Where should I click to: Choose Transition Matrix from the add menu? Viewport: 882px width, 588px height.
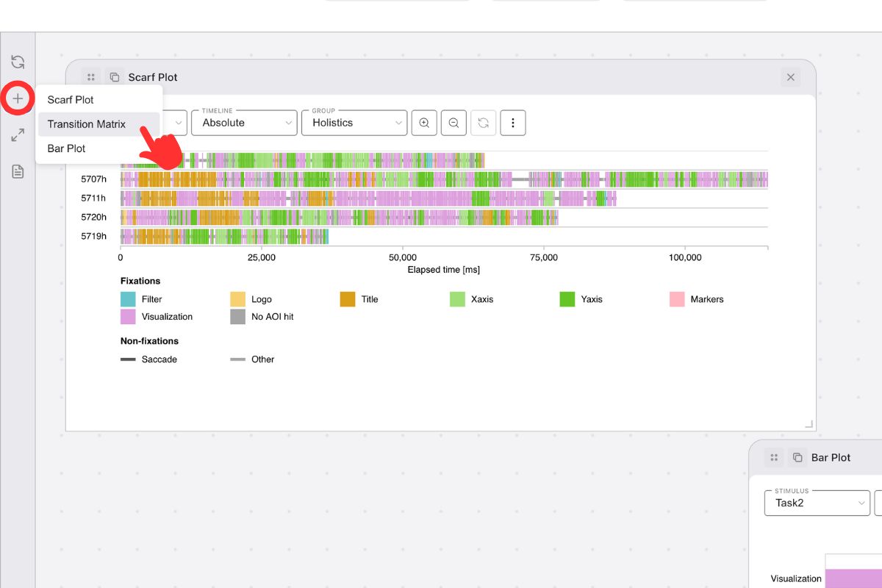[x=87, y=124]
